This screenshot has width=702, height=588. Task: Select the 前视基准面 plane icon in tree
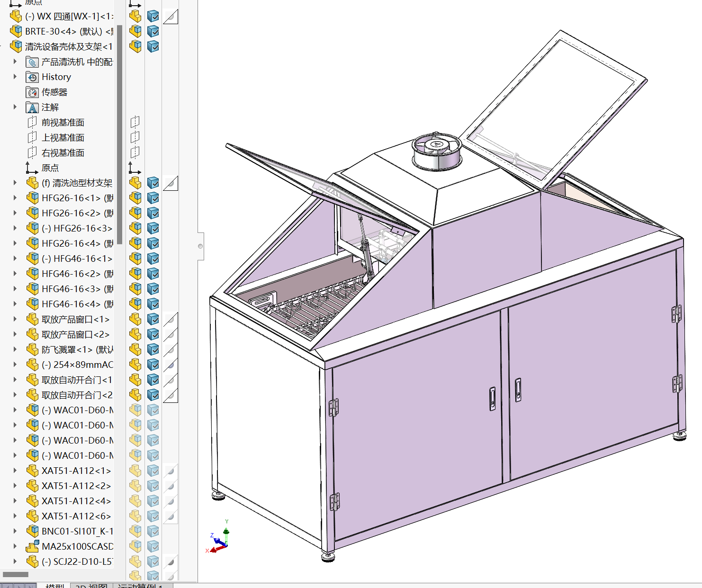pyautogui.click(x=32, y=123)
